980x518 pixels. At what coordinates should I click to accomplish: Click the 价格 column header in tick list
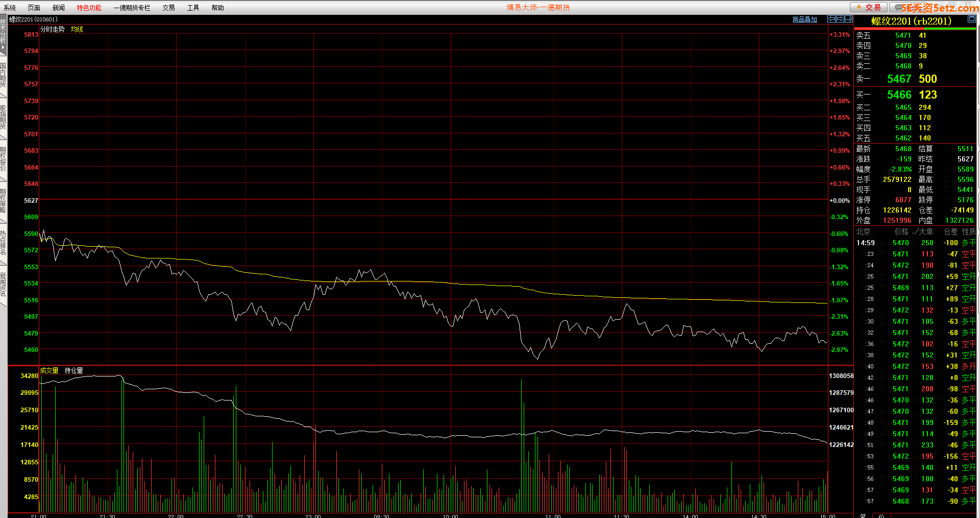click(901, 231)
